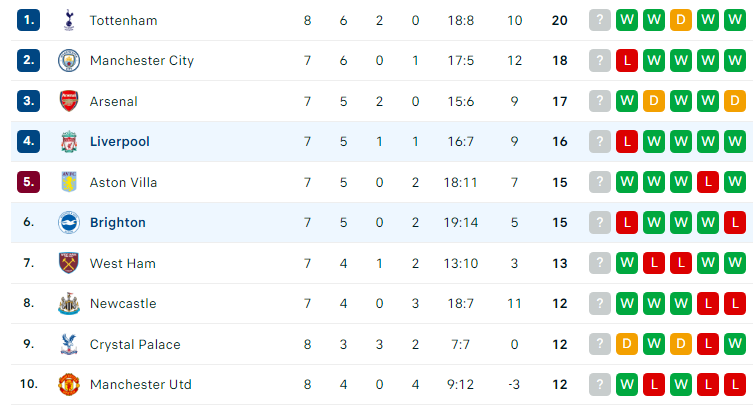Click Tottenham's orange D form badge
753x411 pixels.
[680, 20]
